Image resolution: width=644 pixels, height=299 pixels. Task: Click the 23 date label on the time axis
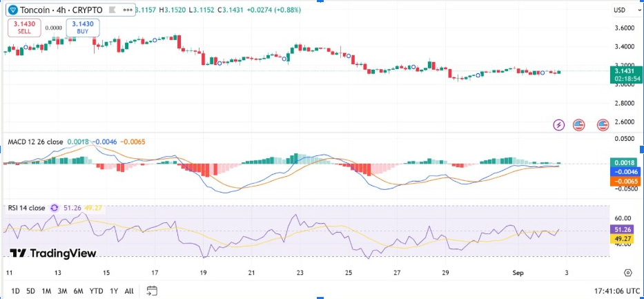300,273
